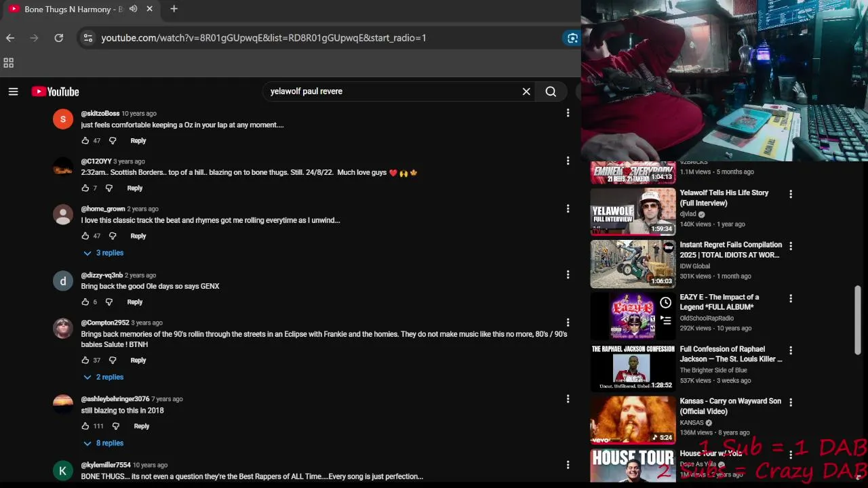This screenshot has width=868, height=488.
Task: Like the comment by @ashleybehringer3076
Action: pyautogui.click(x=85, y=426)
